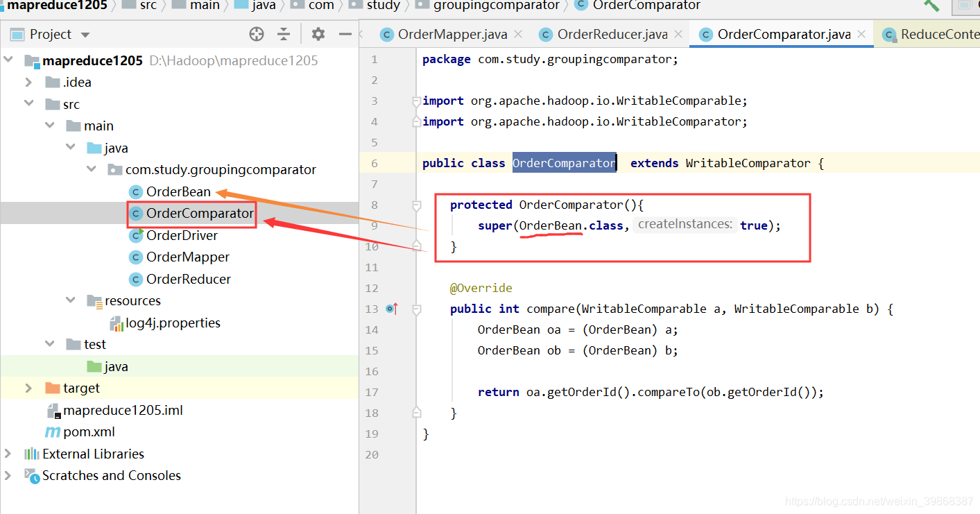Viewport: 980px width, 514px height.
Task: Collapse the src folder in Project tree
Action: click(x=28, y=103)
